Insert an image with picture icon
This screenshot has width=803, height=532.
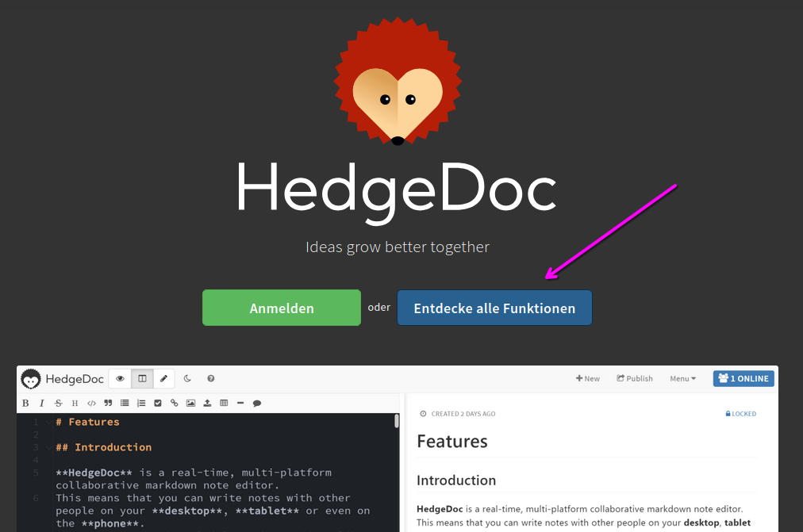coord(190,403)
